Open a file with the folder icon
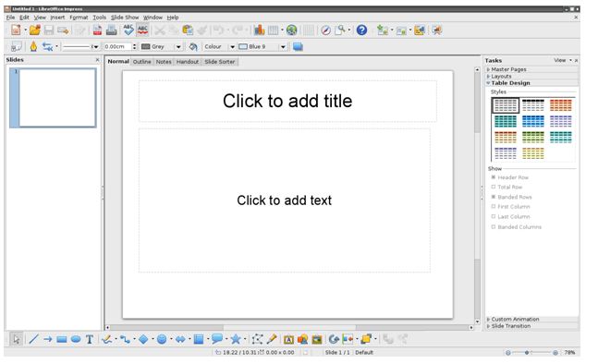The image size is (598, 364). (35, 30)
